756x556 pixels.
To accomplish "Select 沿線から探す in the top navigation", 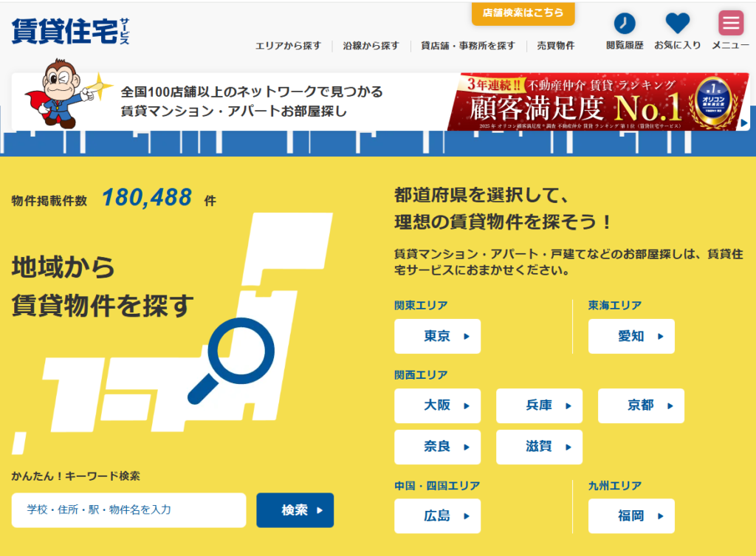I will click(371, 46).
